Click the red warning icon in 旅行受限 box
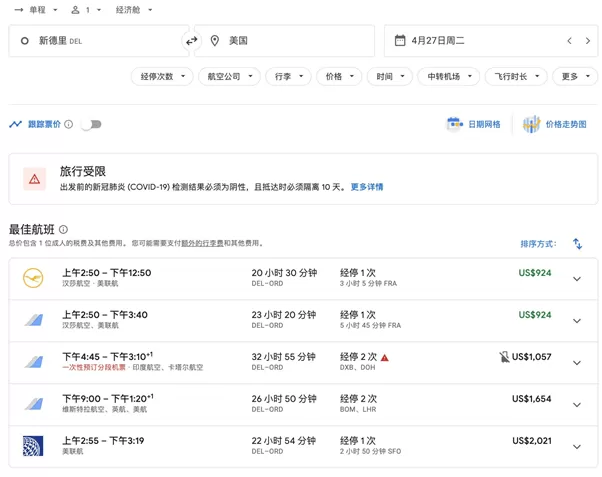Image resolution: width=602 pixels, height=477 pixels. 34,179
